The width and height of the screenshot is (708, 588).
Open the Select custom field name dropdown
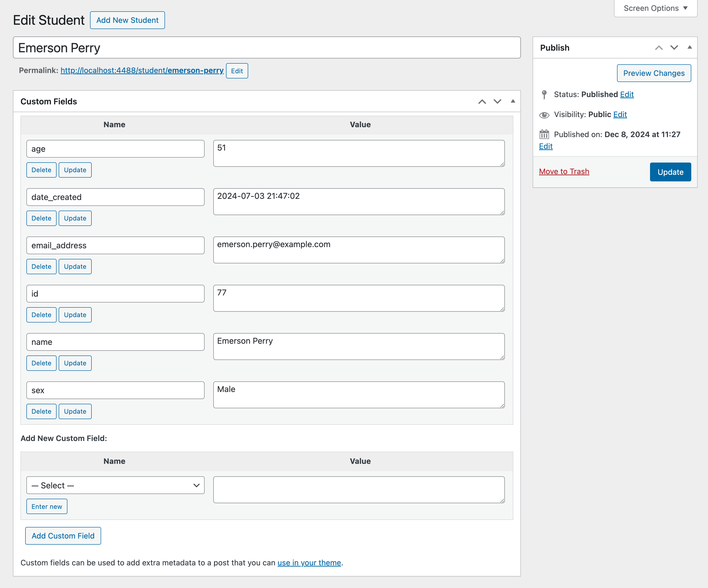click(x=115, y=485)
